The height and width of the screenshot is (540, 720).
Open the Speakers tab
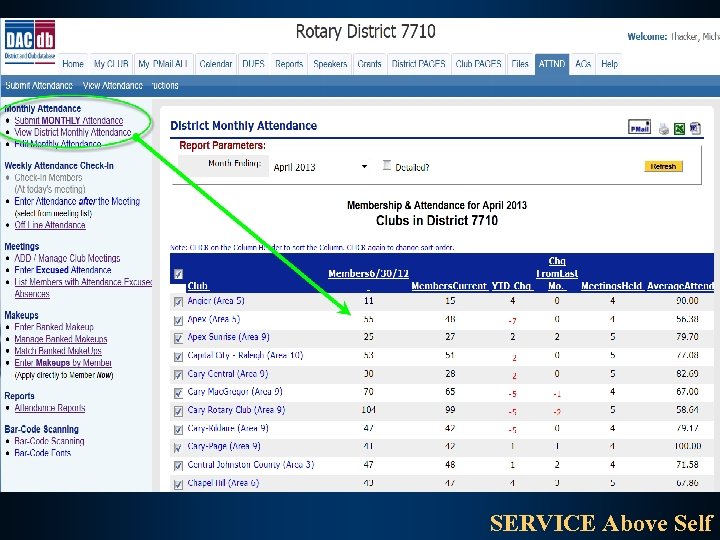pos(330,64)
